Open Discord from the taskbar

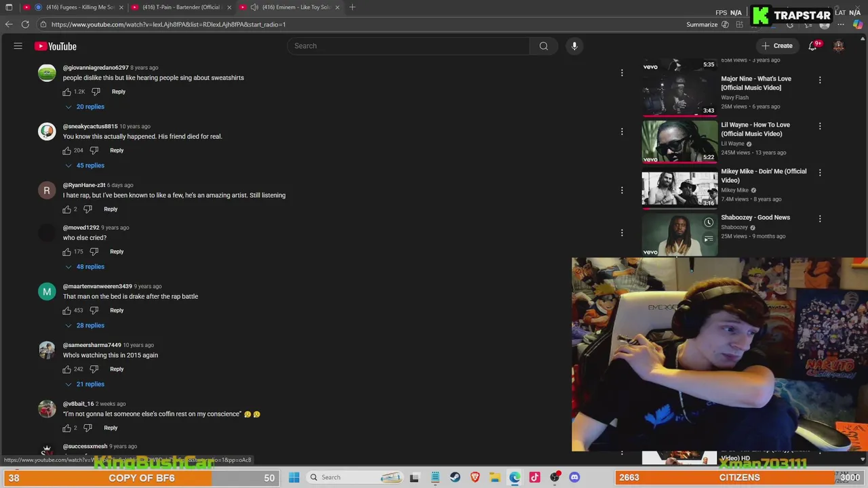tap(574, 477)
